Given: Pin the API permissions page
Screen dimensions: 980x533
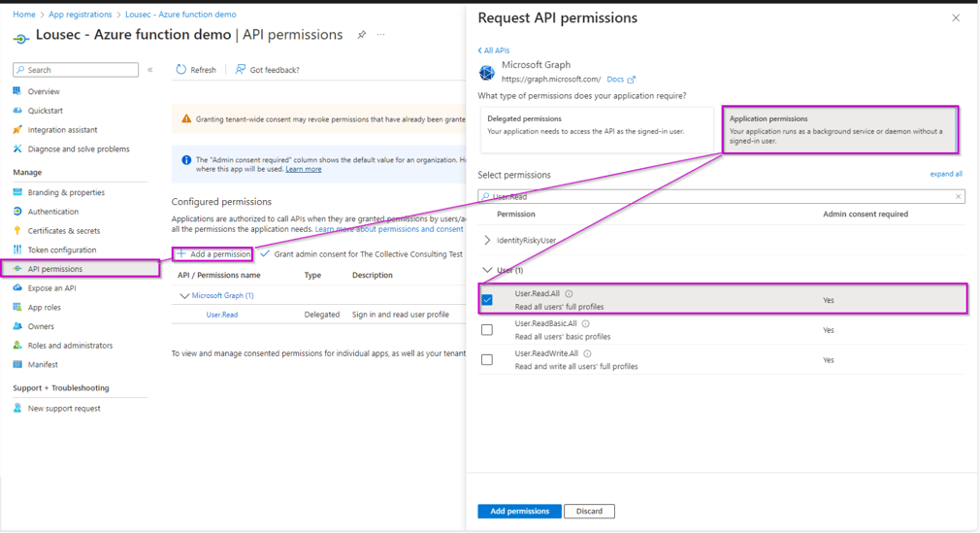Looking at the screenshot, I should point(361,35).
